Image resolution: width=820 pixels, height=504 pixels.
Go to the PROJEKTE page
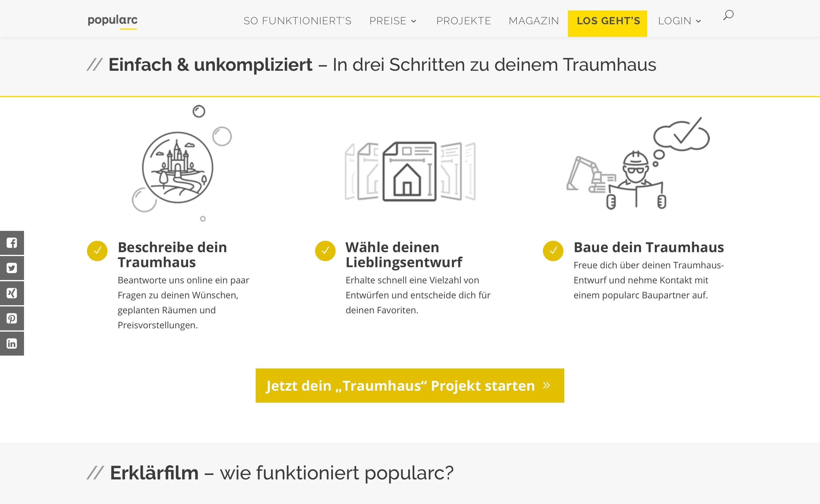coord(463,21)
